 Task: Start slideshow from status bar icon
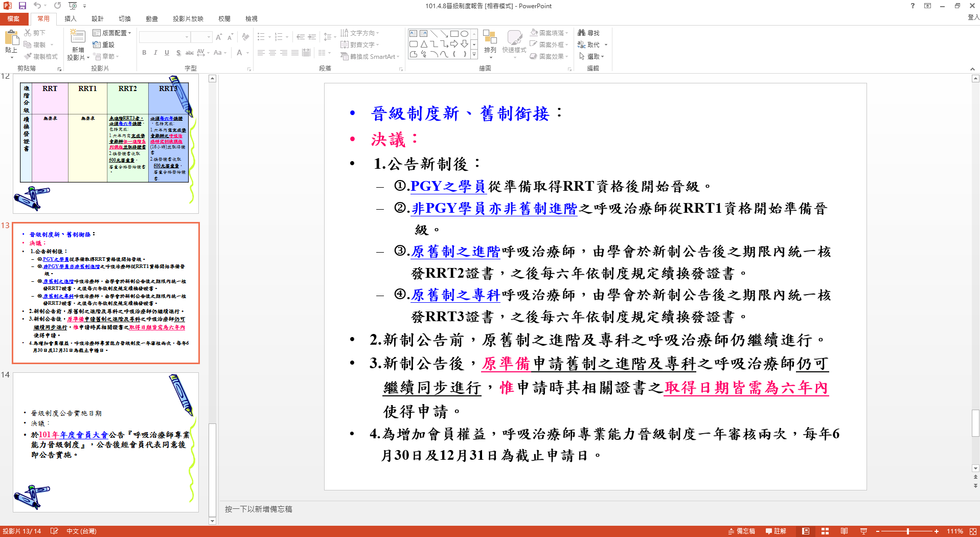tap(863, 531)
